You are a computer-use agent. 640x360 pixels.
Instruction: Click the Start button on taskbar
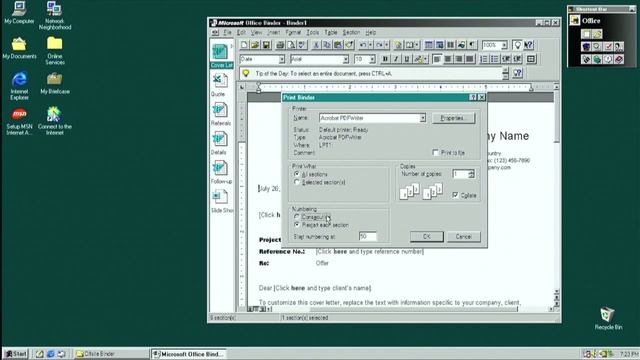[16, 353]
